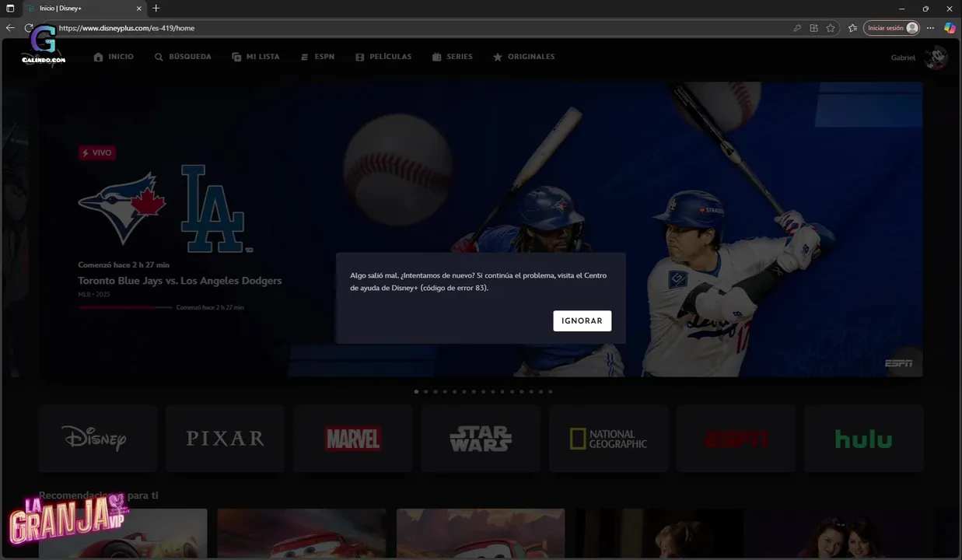Add this page to favorites star
This screenshot has width=962, height=560.
(831, 28)
